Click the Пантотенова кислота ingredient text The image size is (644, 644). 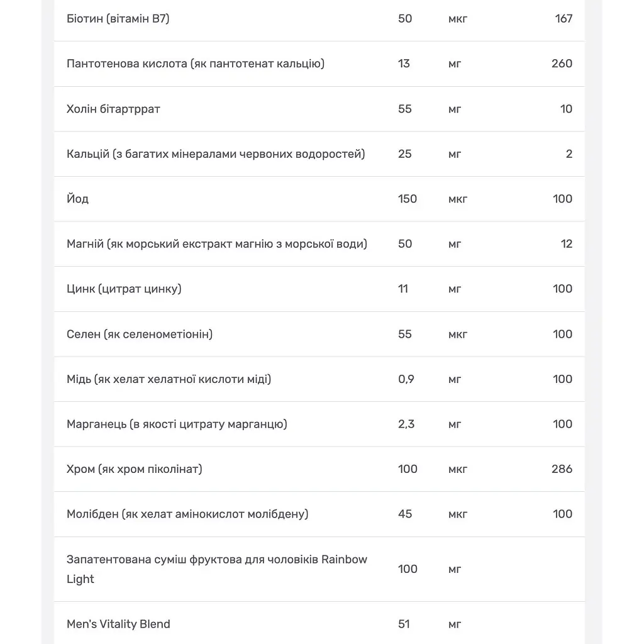click(x=196, y=64)
